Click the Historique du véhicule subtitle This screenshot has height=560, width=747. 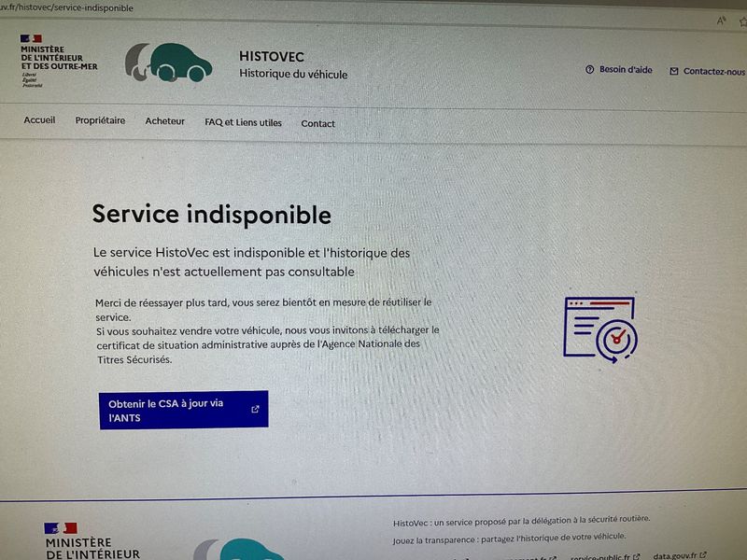[x=293, y=74]
